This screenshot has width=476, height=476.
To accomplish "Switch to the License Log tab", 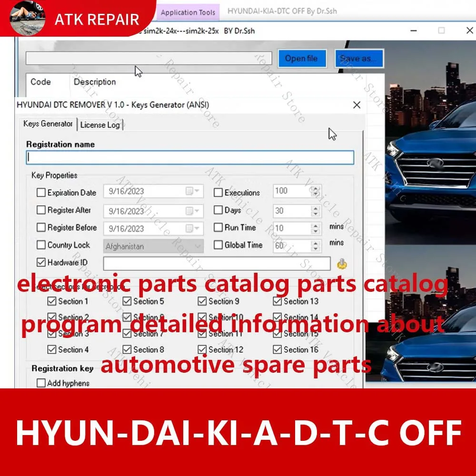I will pos(100,125).
